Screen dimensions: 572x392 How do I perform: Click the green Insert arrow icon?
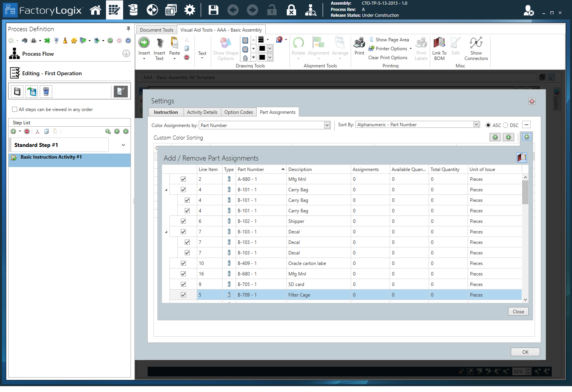[144, 42]
